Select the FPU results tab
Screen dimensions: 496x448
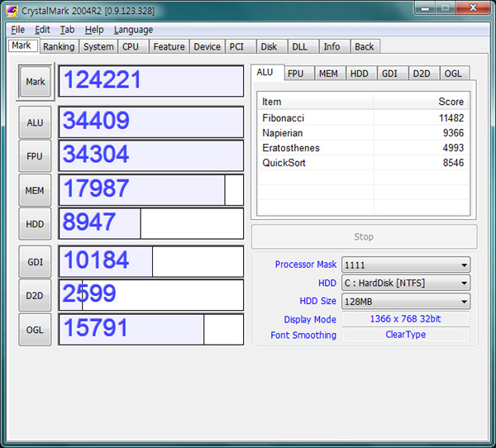(x=296, y=74)
